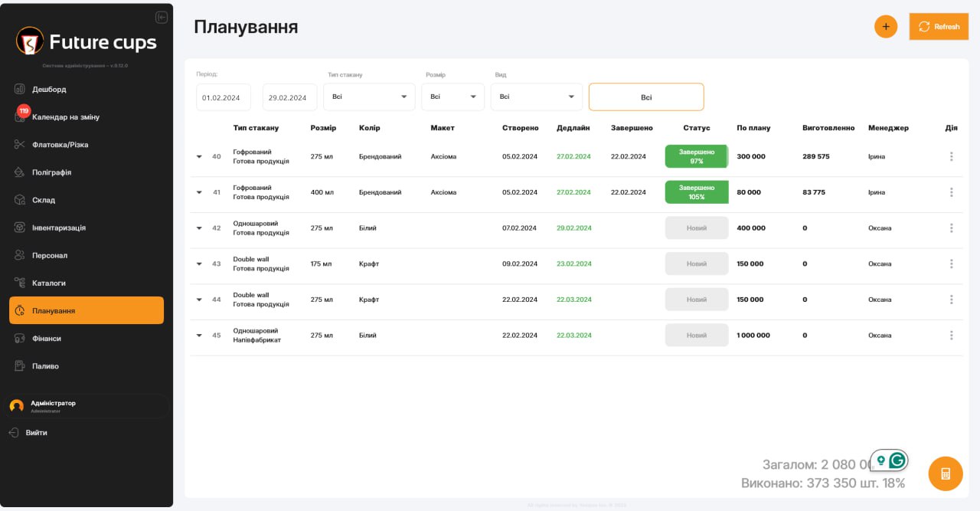
Task: Click the Каталоги sidebar icon
Action: (x=20, y=283)
